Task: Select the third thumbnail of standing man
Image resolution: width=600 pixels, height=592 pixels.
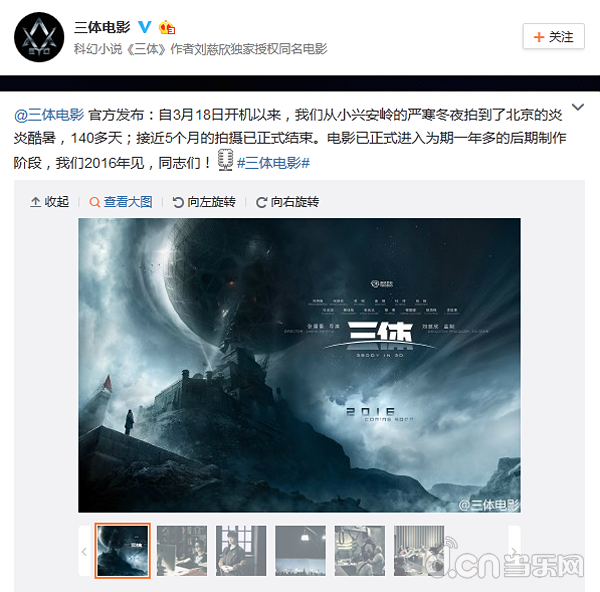Action: click(x=241, y=551)
